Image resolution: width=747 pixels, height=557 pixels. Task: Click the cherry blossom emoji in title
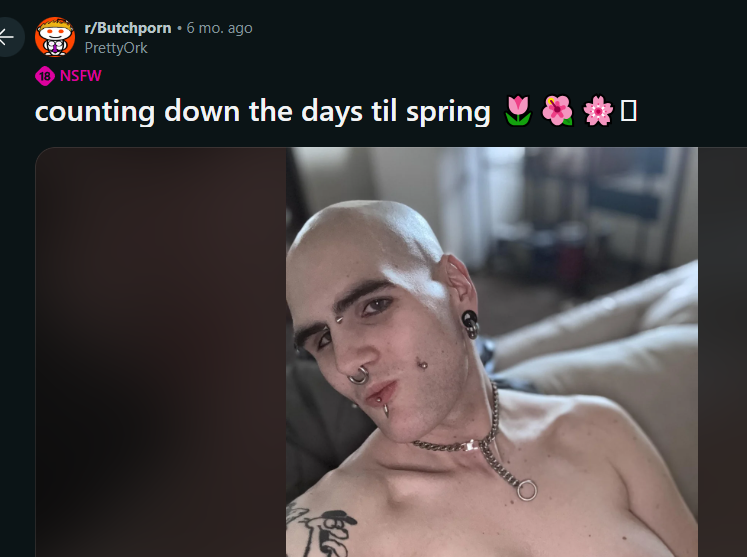[597, 111]
